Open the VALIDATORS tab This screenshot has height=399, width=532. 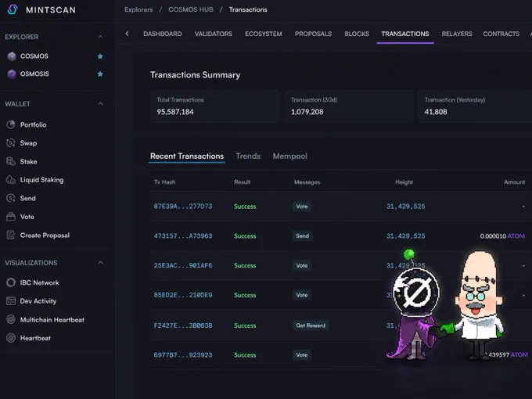point(214,34)
